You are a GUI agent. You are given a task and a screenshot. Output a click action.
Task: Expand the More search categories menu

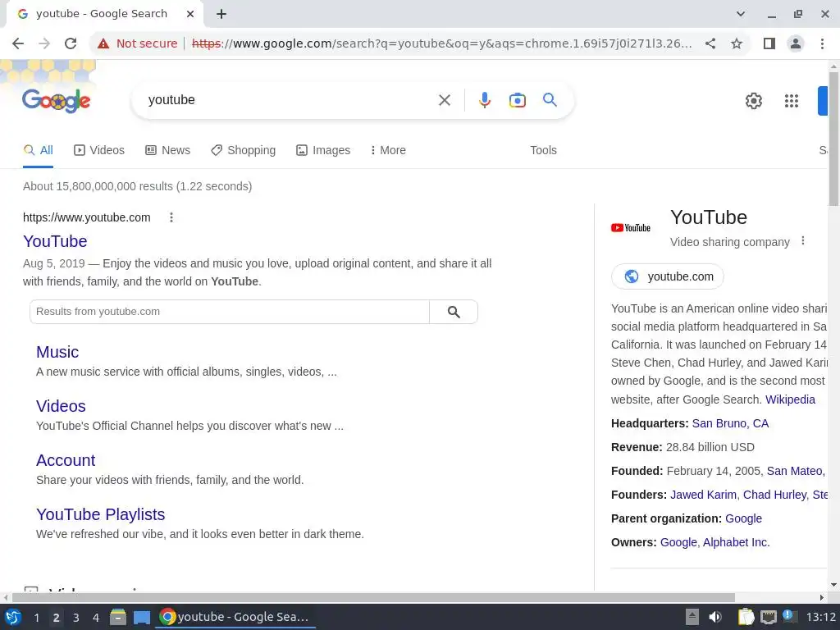coord(388,151)
